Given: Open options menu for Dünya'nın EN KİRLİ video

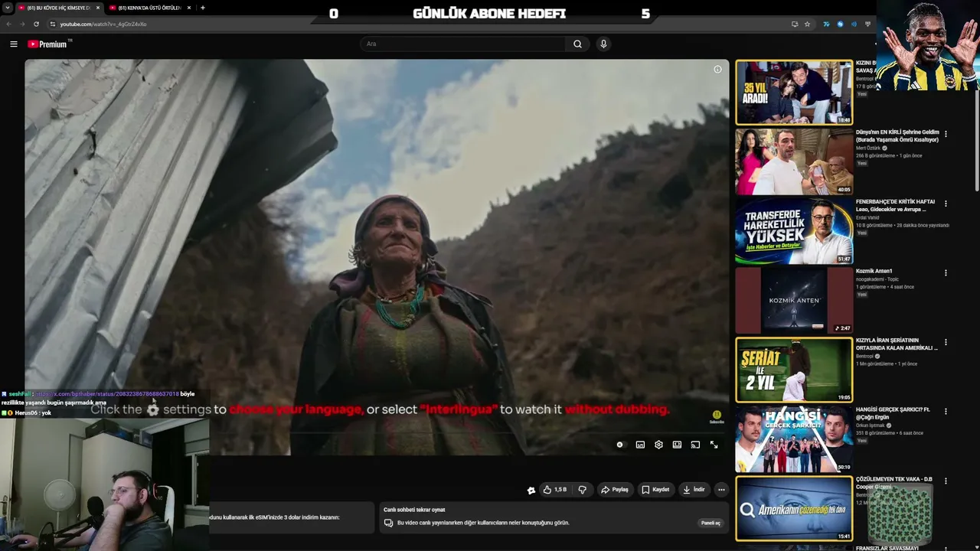Looking at the screenshot, I should (x=946, y=134).
